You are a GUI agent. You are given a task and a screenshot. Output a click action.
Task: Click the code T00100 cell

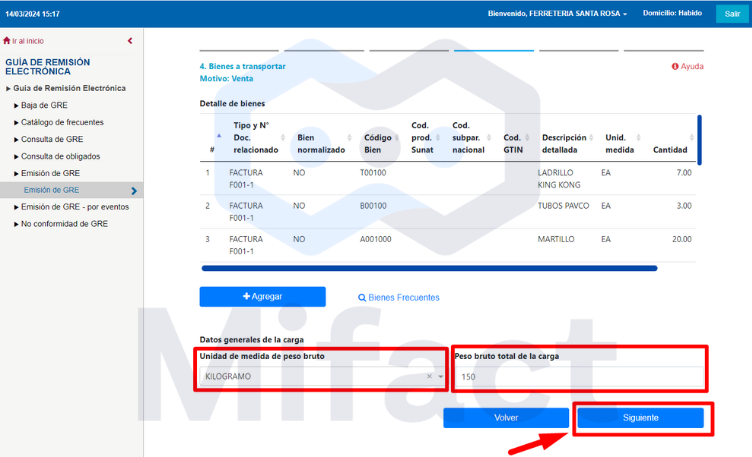373,173
